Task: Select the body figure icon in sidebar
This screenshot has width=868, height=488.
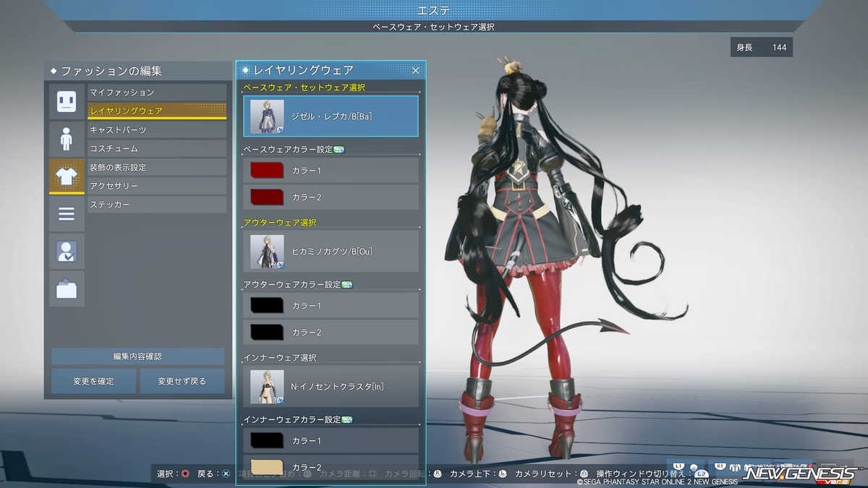Action: pos(67,138)
